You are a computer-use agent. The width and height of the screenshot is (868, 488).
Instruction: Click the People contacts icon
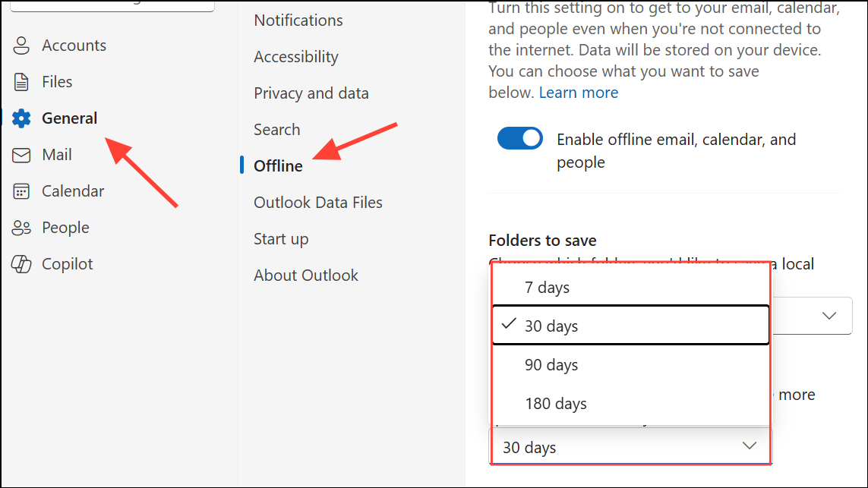coord(21,228)
